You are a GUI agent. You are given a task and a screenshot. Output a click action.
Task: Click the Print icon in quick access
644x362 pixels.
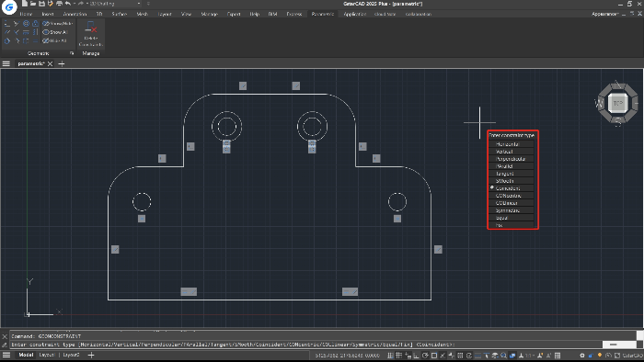pos(60,4)
